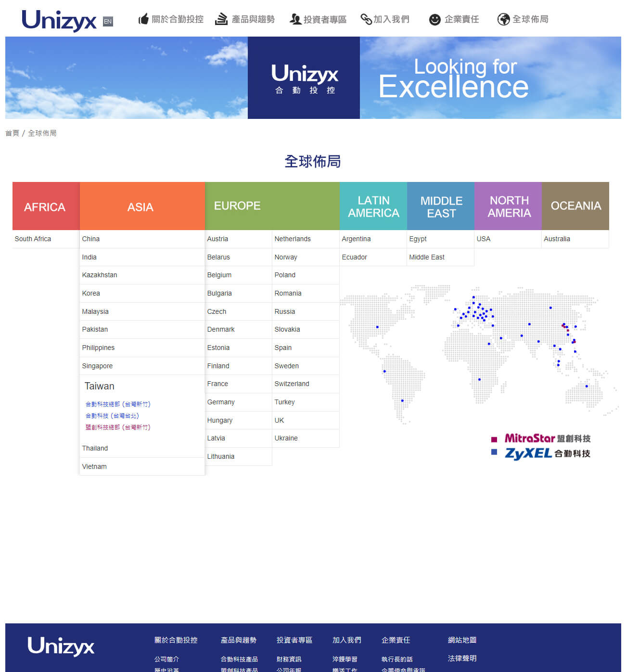The width and height of the screenshot is (626, 672).
Task: Select Ecuador under Latin America
Action: 373,258
